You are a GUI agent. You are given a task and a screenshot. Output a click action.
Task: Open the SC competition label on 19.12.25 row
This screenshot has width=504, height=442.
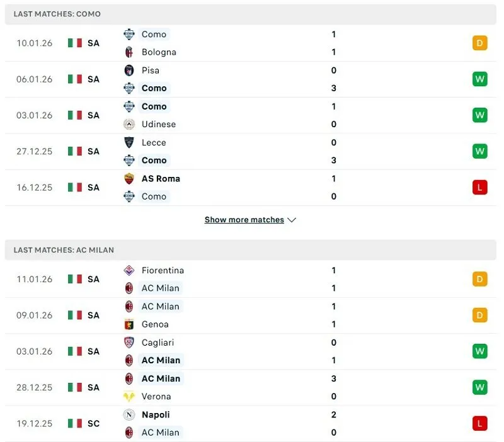point(93,424)
